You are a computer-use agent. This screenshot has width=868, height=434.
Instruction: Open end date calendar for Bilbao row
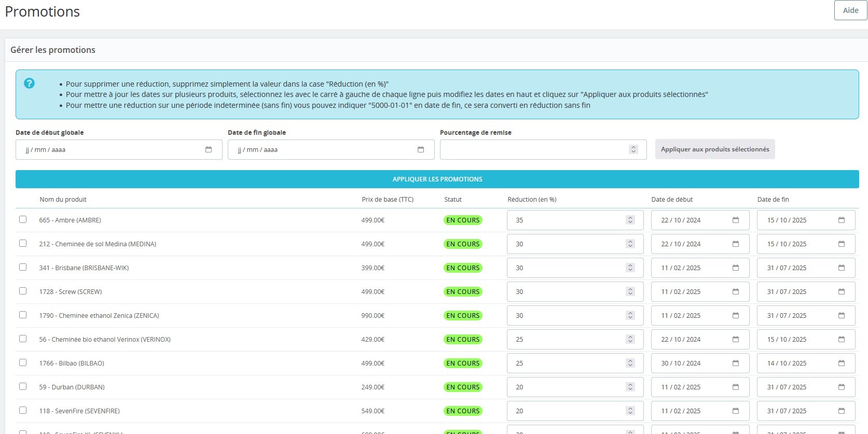pyautogui.click(x=842, y=363)
